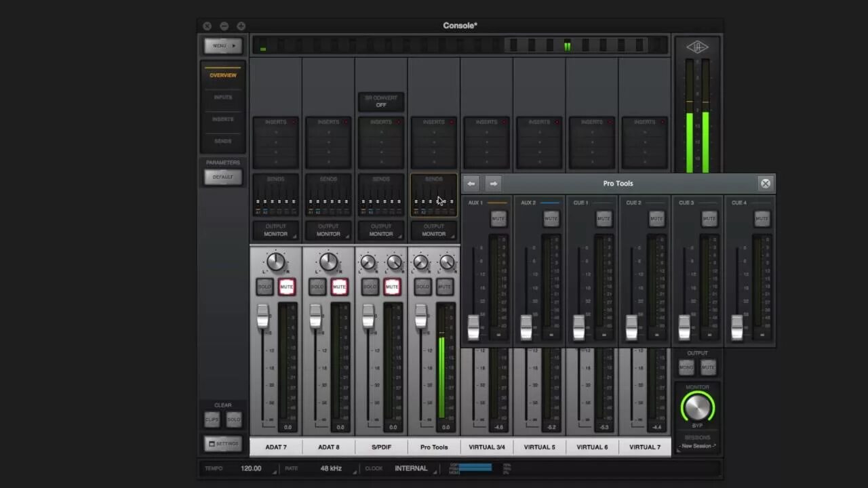Mute the AUX 2 send
Screen dimensions: 868x488
point(551,218)
